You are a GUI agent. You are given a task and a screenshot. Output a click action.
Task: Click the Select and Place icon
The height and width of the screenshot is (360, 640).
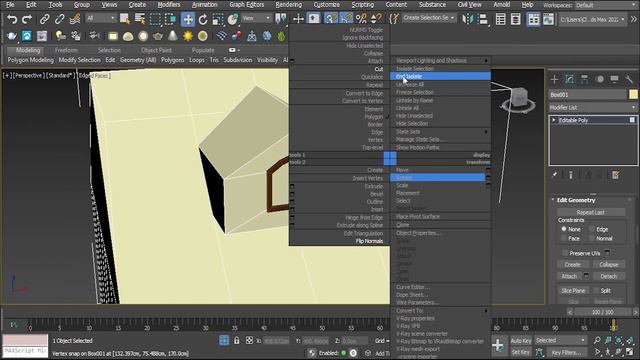pos(233,19)
